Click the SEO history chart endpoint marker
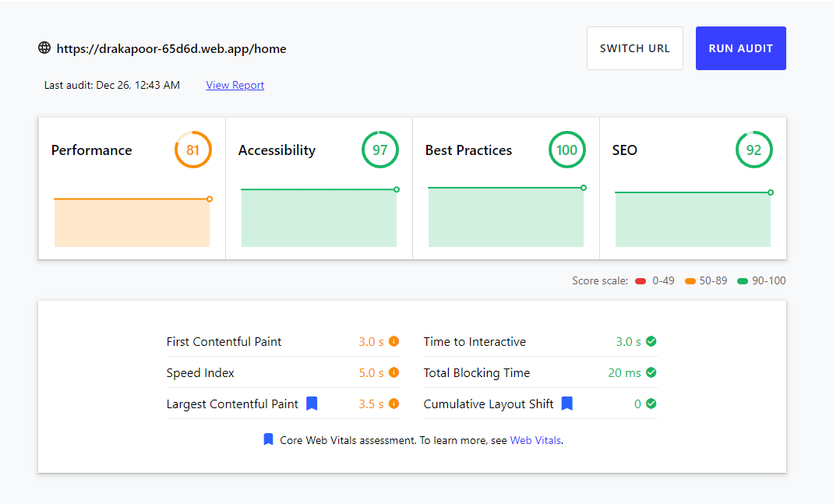The image size is (833, 504). [771, 192]
